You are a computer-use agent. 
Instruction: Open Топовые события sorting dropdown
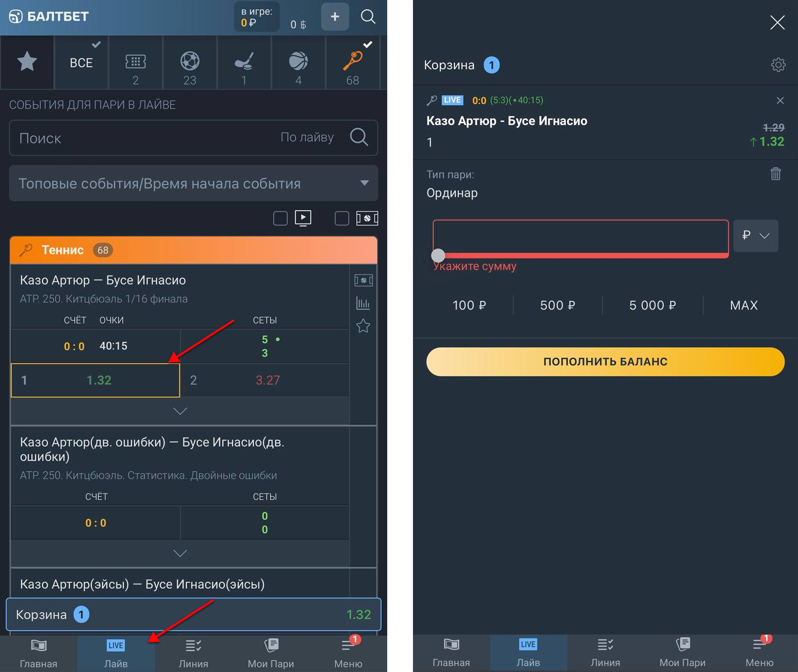coord(193,183)
